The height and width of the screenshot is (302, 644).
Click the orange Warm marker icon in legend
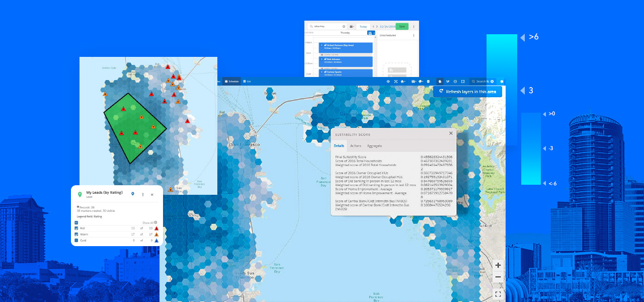(x=156, y=235)
